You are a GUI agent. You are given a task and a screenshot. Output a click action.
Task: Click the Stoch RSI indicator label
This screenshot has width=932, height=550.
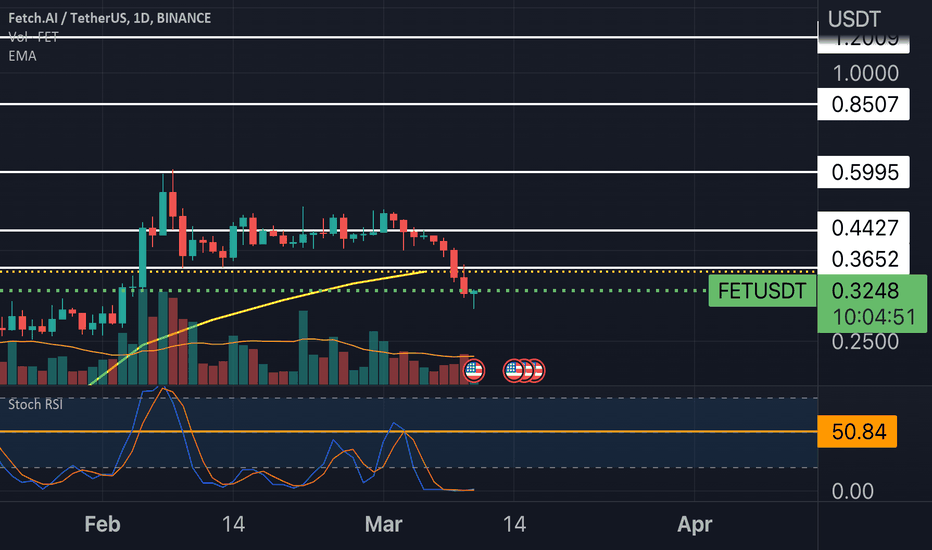click(x=35, y=404)
